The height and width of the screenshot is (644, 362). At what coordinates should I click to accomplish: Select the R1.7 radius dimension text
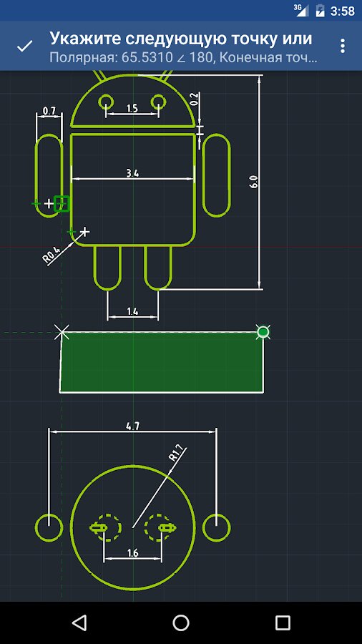177,454
